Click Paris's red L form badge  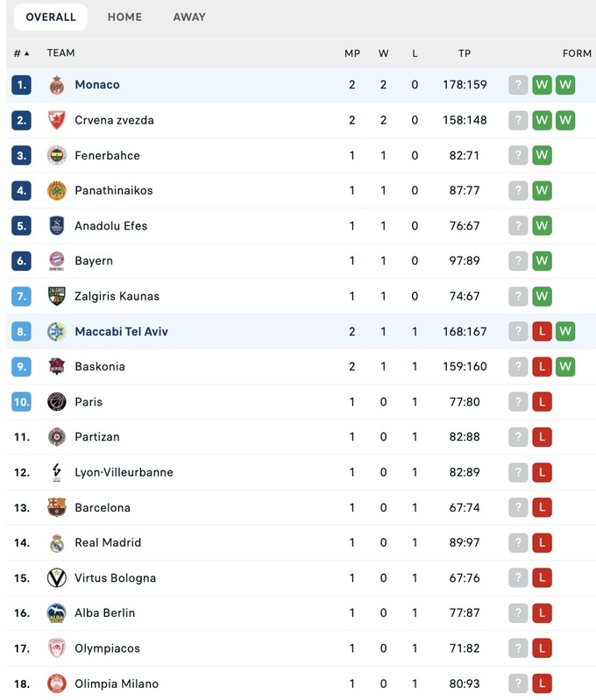coord(542,401)
